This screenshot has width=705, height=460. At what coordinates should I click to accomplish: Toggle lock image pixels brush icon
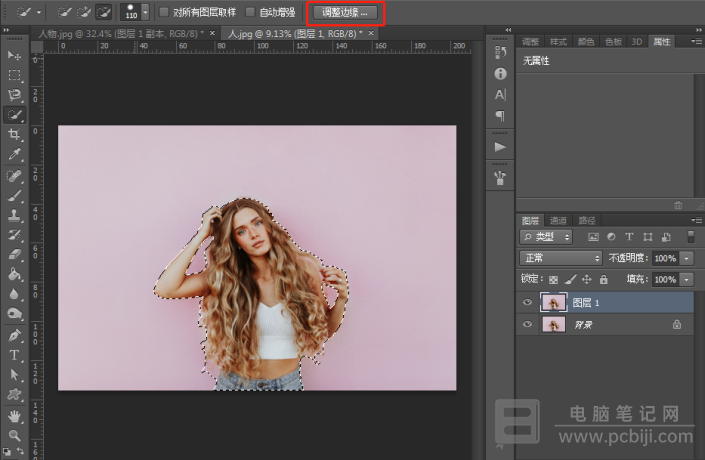pyautogui.click(x=571, y=280)
